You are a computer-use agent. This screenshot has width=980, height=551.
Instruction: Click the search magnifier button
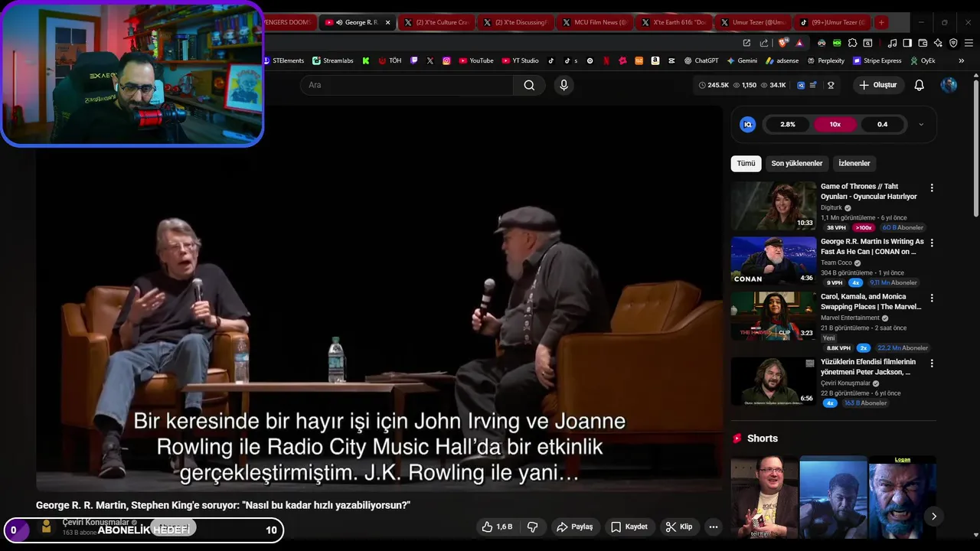[529, 85]
